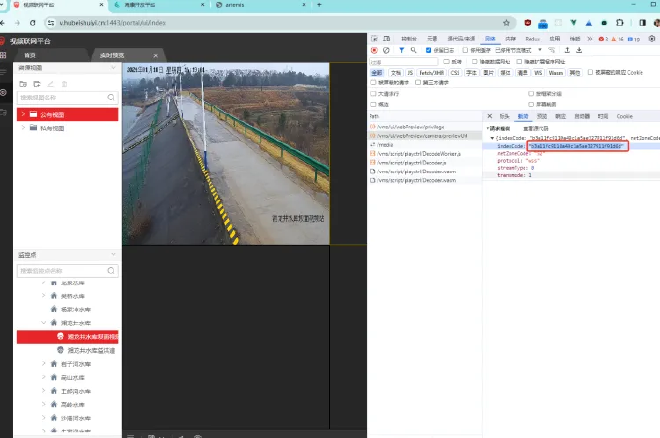This screenshot has height=438, width=660.
Task: Expand the private view folder arrow
Action: (23, 128)
